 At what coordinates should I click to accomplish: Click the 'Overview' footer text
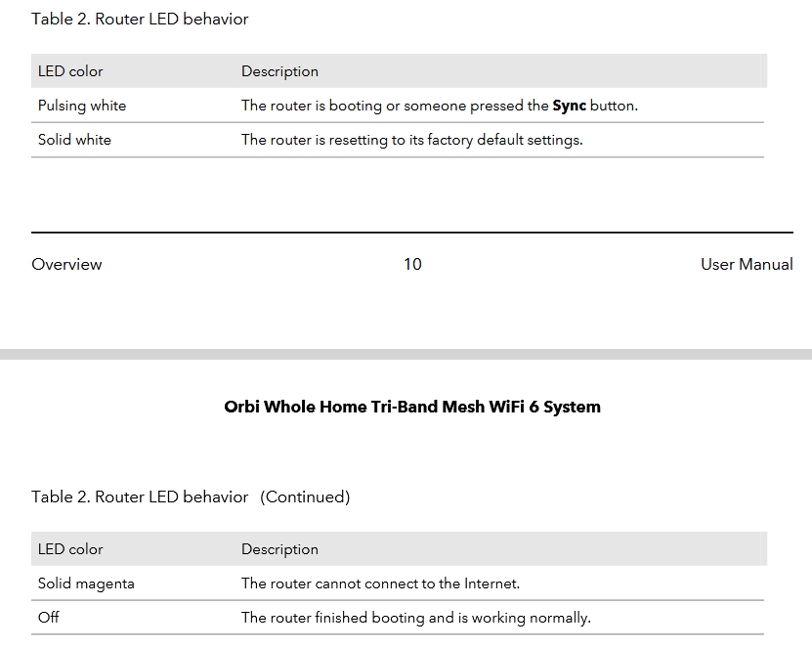(x=66, y=264)
